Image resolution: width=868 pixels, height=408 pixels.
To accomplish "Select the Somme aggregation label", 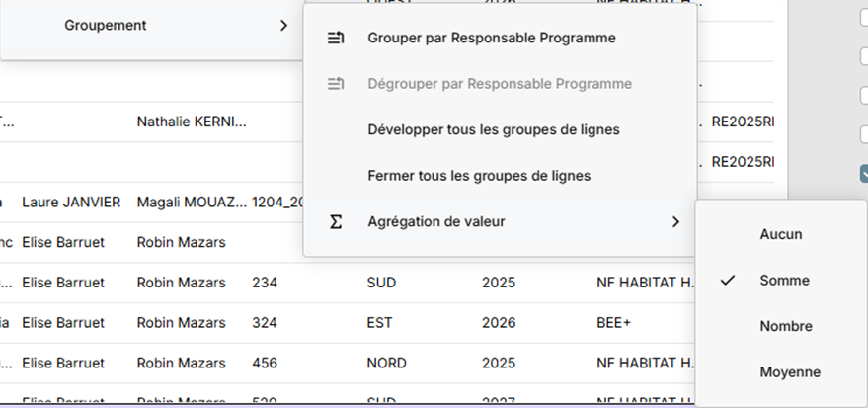I will click(784, 281).
